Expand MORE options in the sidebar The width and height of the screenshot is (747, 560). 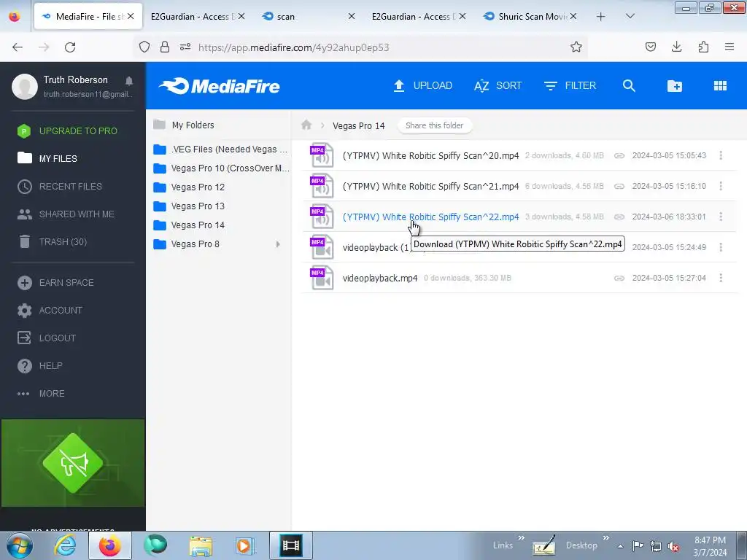41,394
